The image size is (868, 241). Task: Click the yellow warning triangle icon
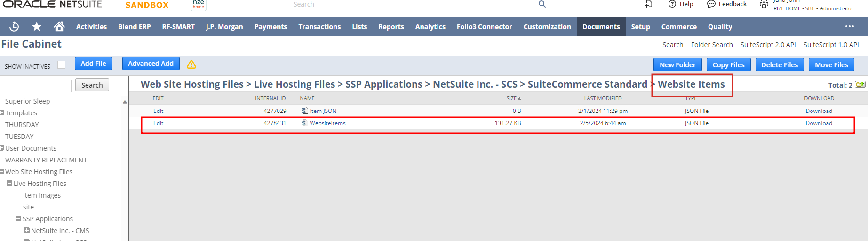pyautogui.click(x=191, y=64)
